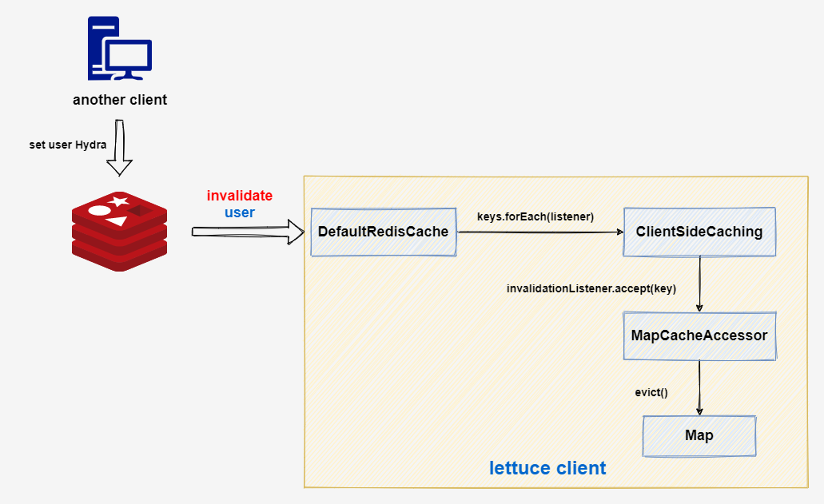
Task: Click the MapCacheAccessor box
Action: 699,336
